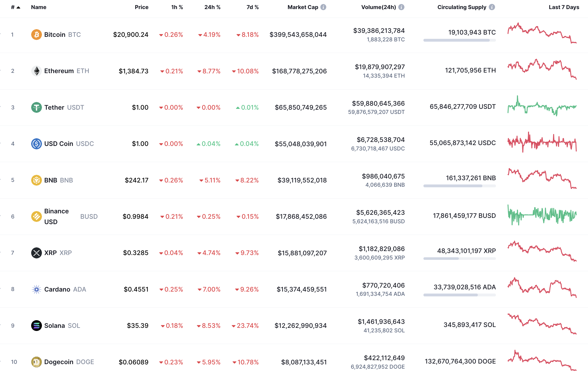
Task: Click the Dogecoin DOGE logo
Action: (36, 362)
